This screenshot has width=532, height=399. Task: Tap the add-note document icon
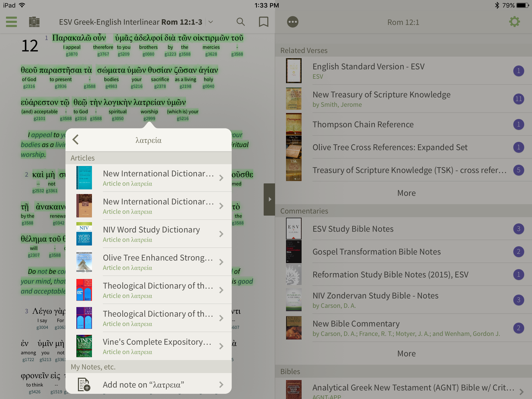(84, 384)
